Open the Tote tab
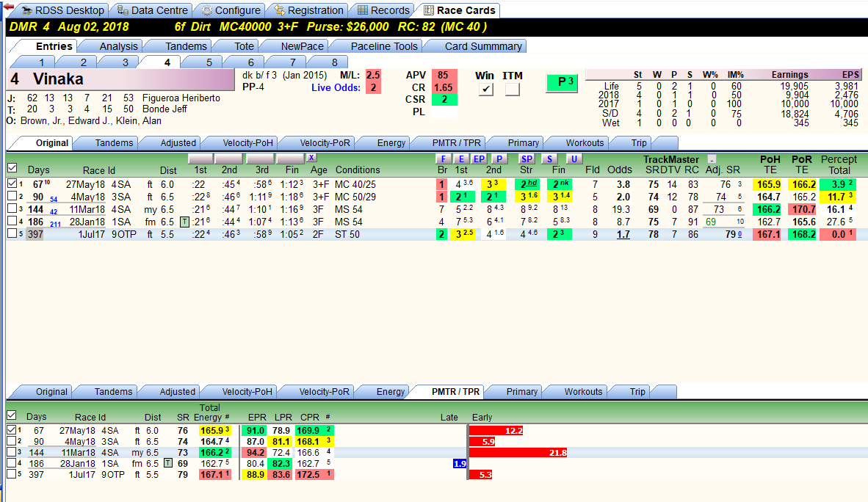Viewport: 868px width, 502px height. 244,46
